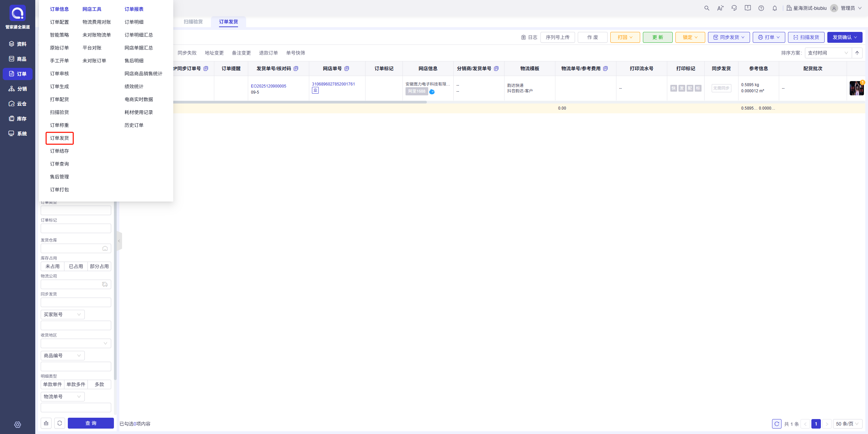The height and width of the screenshot is (434, 868).
Task: Switch to 扫描验货 tab
Action: (x=193, y=22)
